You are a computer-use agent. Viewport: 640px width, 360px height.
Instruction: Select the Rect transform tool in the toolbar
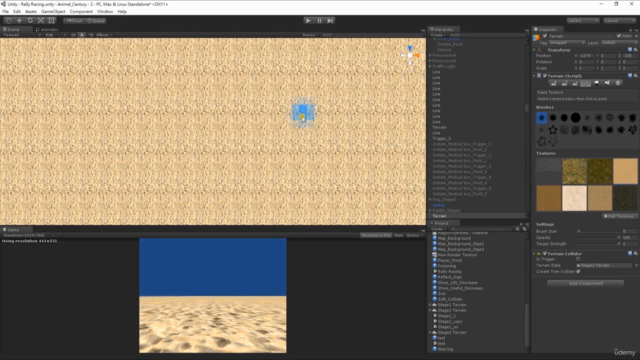51,20
